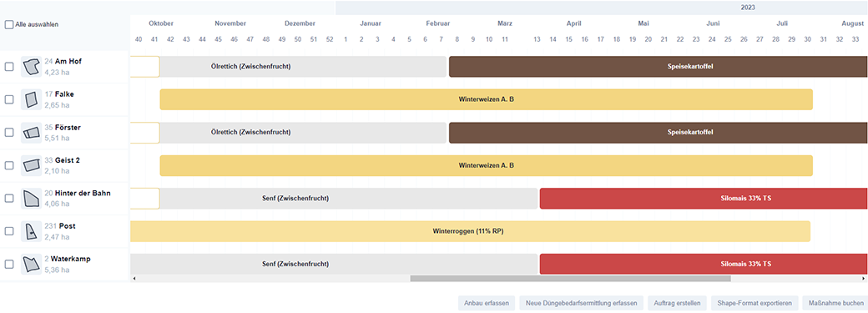
Task: Select the Winterroggen (11% RP) bar
Action: pos(470,231)
